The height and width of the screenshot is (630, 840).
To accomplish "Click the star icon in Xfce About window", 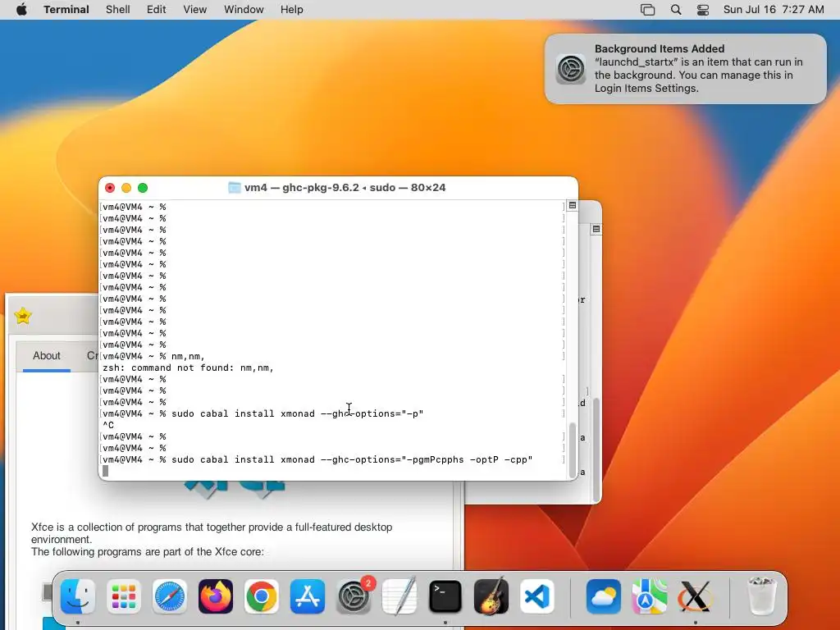I will [x=23, y=316].
